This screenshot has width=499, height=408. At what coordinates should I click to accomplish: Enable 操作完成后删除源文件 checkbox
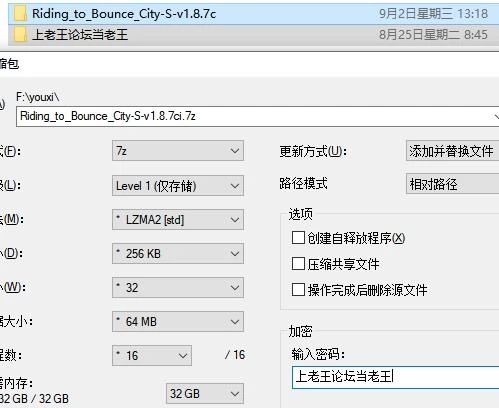pos(298,290)
